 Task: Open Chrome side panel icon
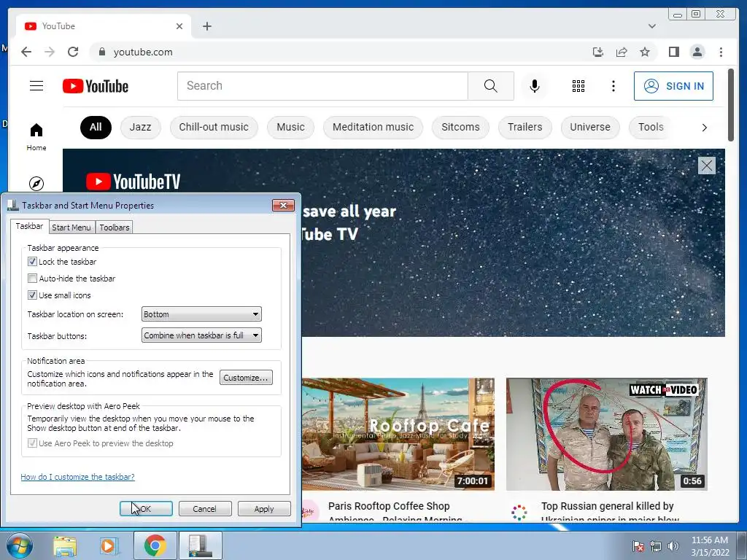tap(673, 52)
